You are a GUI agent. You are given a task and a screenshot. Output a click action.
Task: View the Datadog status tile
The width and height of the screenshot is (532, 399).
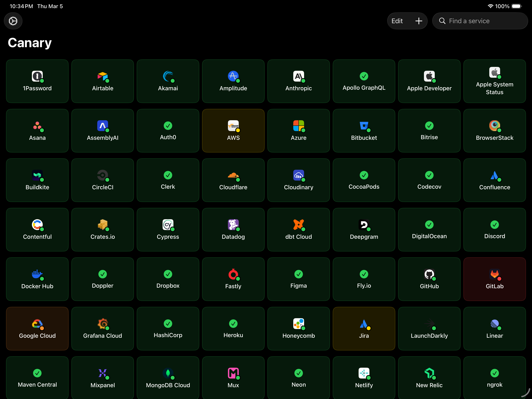click(233, 230)
